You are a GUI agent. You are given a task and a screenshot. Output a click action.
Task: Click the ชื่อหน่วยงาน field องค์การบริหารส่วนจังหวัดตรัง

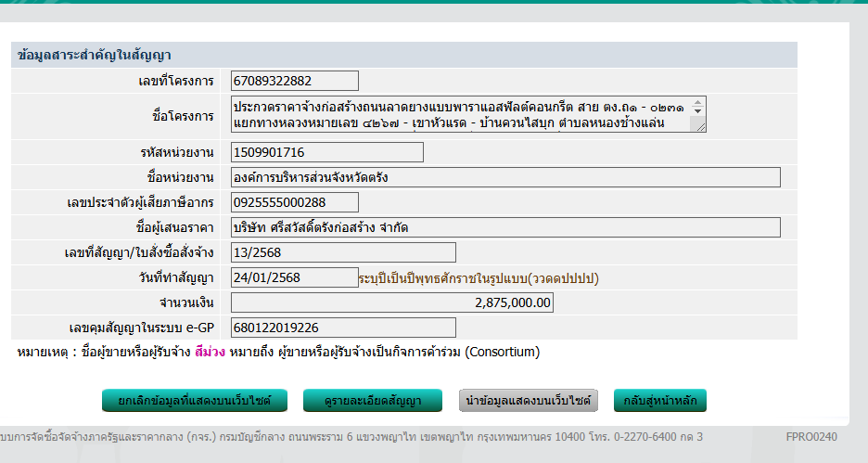click(x=505, y=177)
